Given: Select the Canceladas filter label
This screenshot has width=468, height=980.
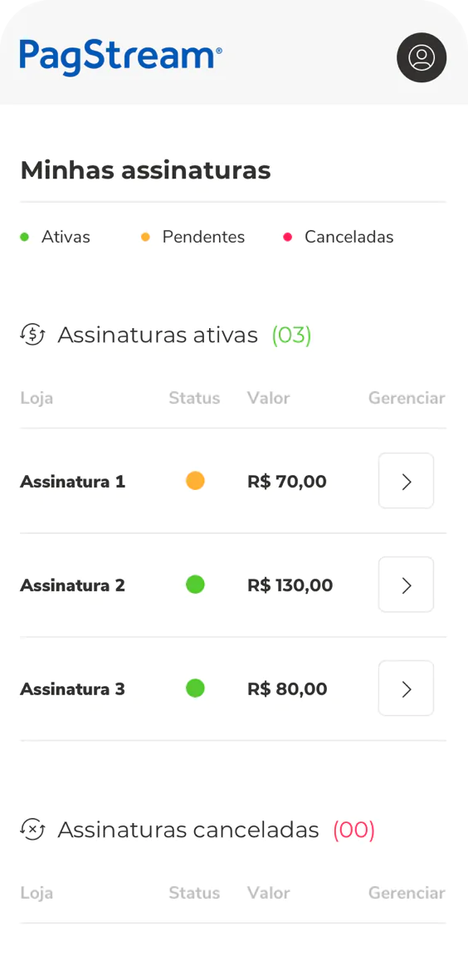Looking at the screenshot, I should [x=349, y=237].
